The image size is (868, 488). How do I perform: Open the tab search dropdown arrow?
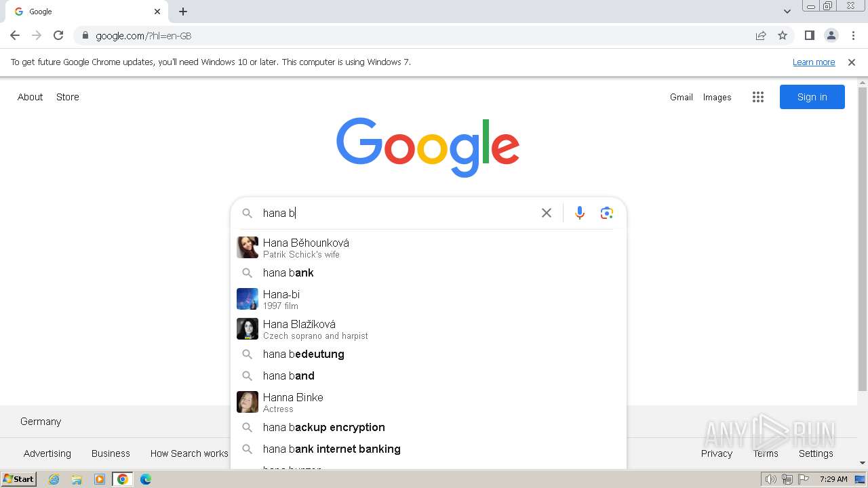point(787,12)
